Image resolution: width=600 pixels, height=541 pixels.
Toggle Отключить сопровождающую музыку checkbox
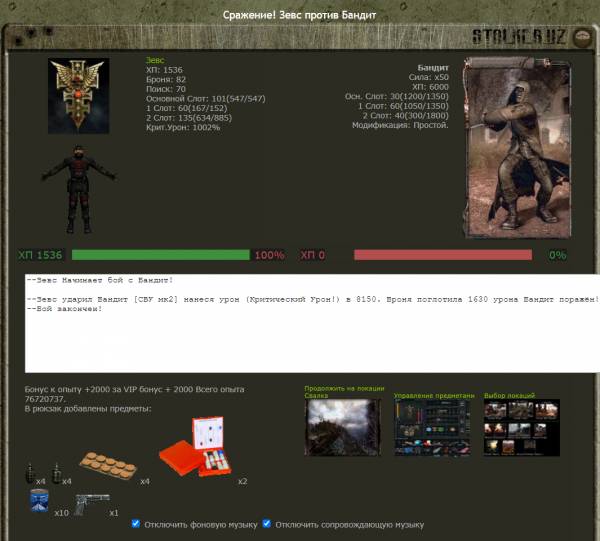[267, 524]
